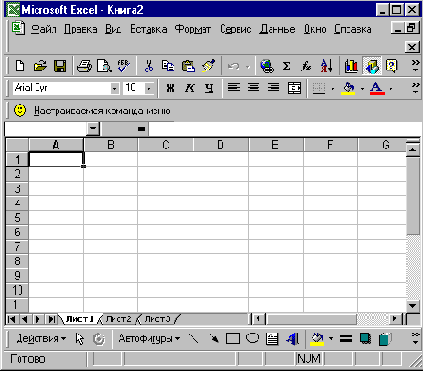Toggle underline Ч formatting button
This screenshot has width=423, height=371.
[x=209, y=88]
